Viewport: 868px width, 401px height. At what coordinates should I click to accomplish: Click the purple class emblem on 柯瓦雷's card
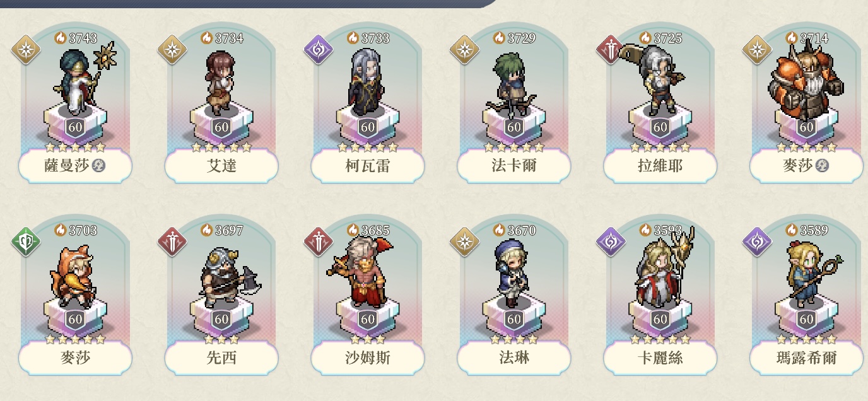point(319,50)
